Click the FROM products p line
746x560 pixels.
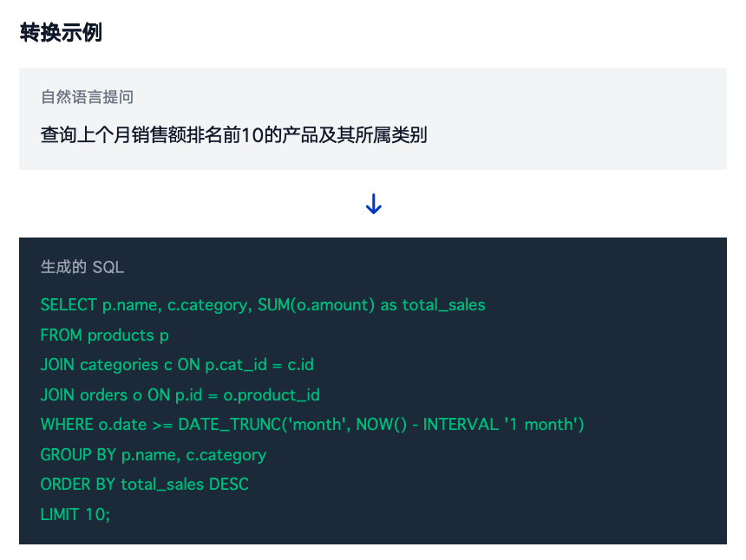click(105, 335)
